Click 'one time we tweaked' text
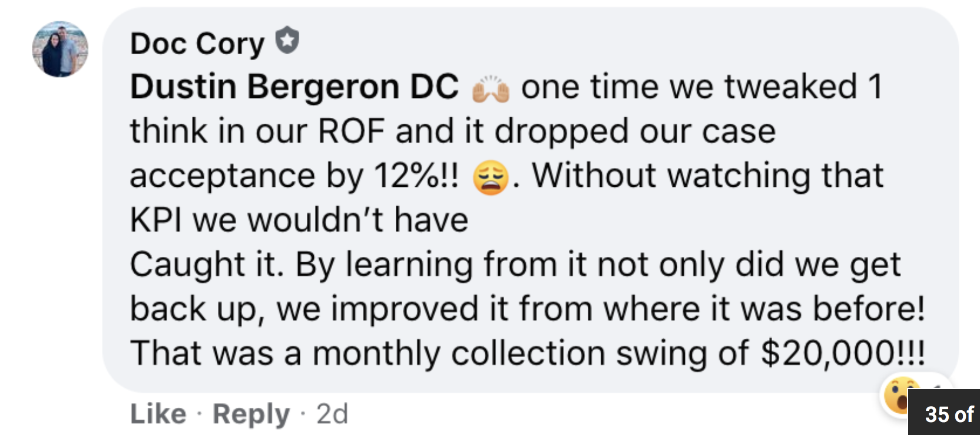This screenshot has height=435, width=980. [x=689, y=87]
